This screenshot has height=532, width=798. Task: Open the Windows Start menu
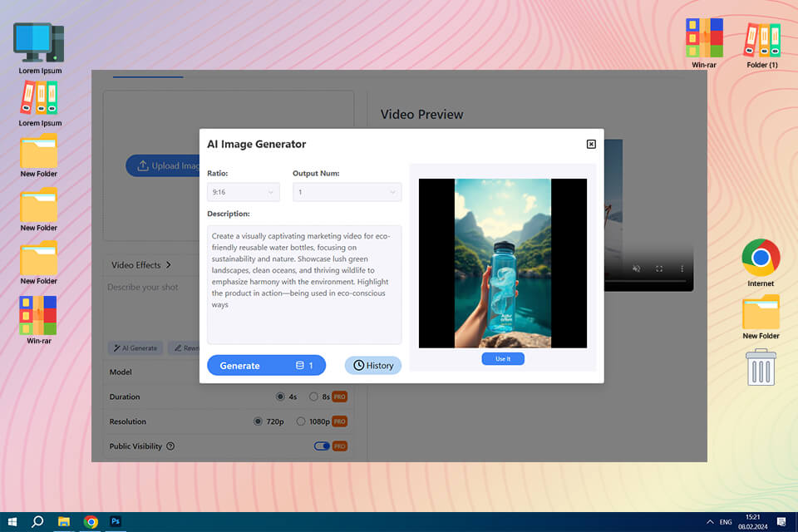coord(12,521)
